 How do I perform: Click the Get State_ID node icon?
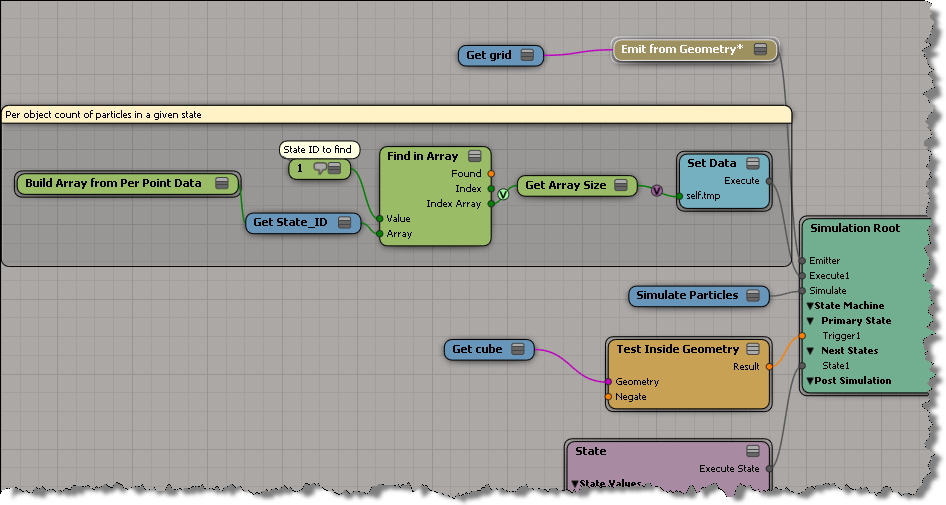tap(344, 223)
